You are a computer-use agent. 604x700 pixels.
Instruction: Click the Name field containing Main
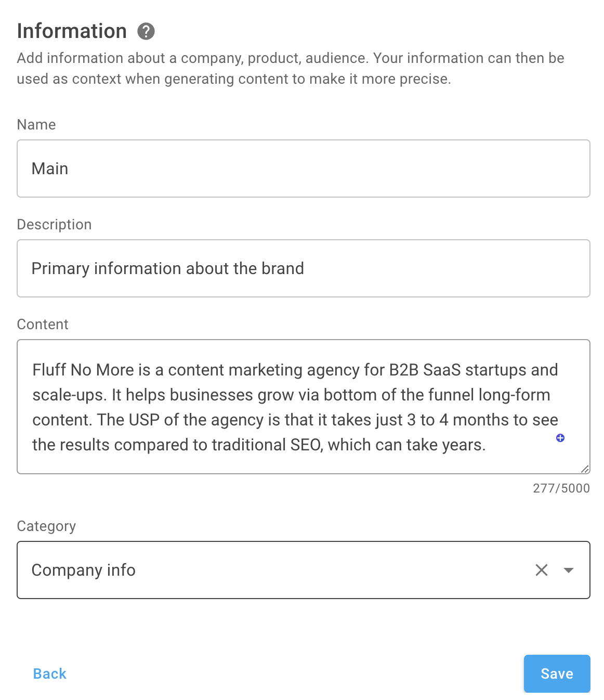click(304, 168)
